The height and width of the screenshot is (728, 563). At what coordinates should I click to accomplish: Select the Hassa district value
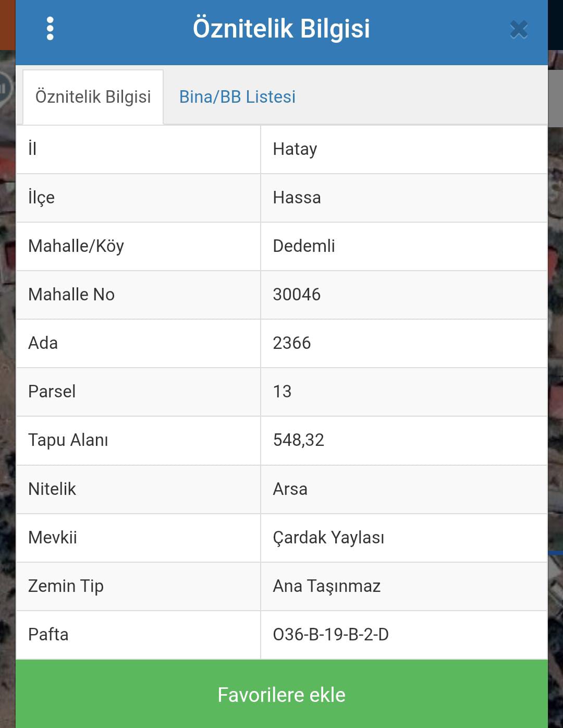(297, 198)
